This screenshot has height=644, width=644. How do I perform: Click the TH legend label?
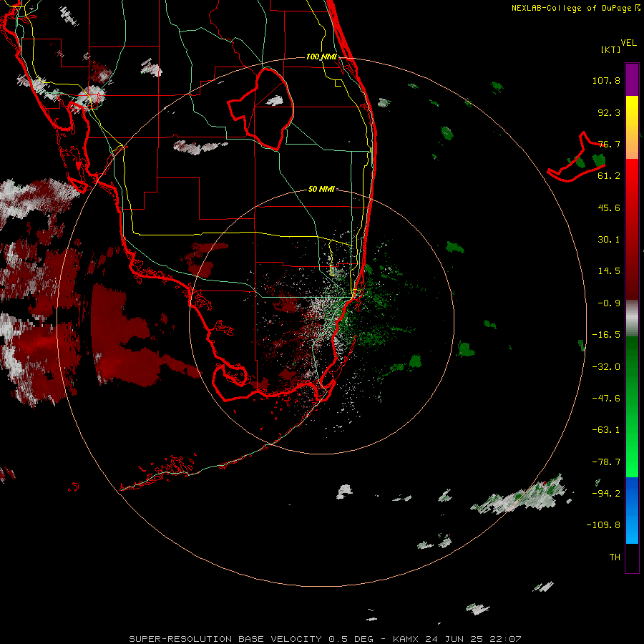tap(615, 557)
